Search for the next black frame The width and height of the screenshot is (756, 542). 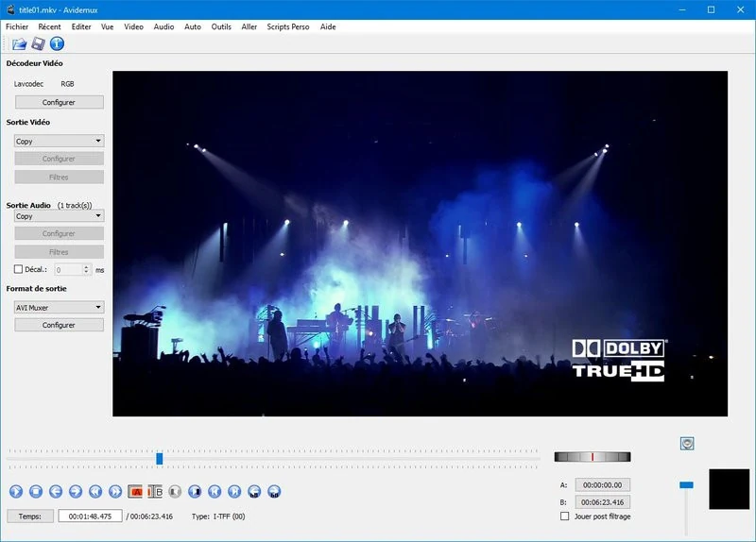point(195,491)
